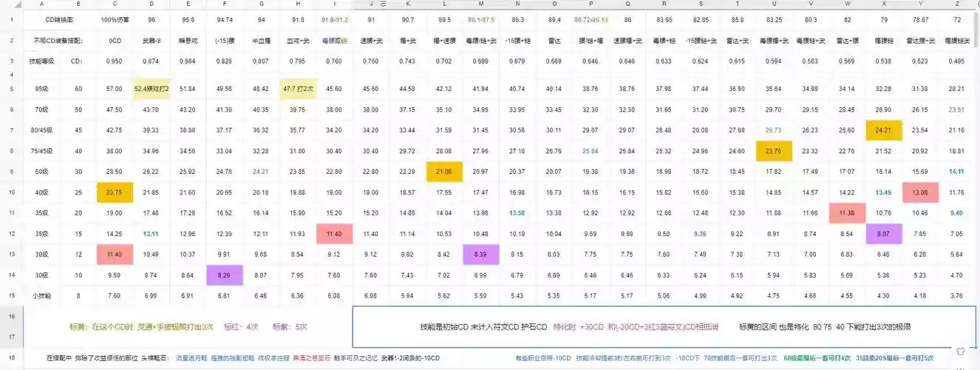Click the yellow '47.7 打2次' cell
The height and width of the screenshot is (370, 980).
tap(298, 89)
